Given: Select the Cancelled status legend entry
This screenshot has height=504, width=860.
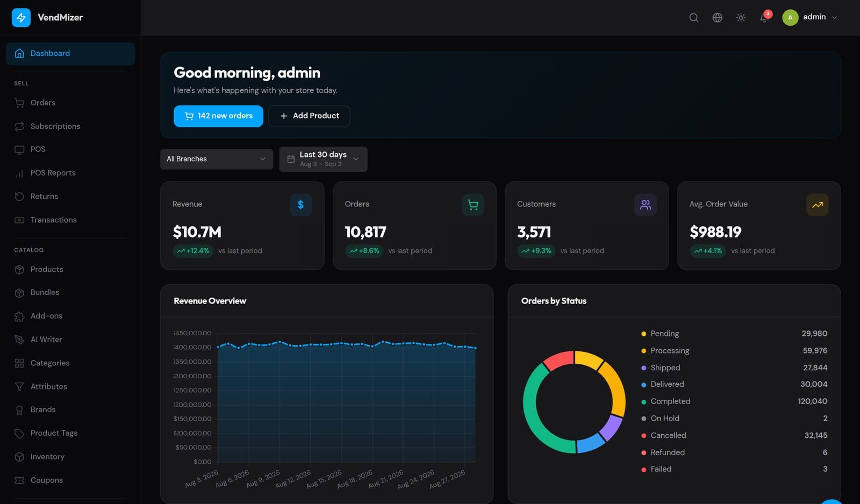Looking at the screenshot, I should click(x=734, y=435).
